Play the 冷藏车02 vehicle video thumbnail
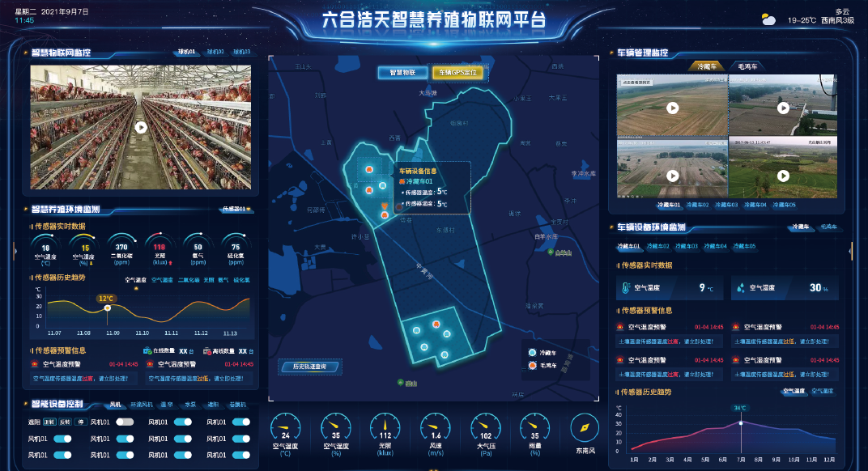 click(x=782, y=108)
